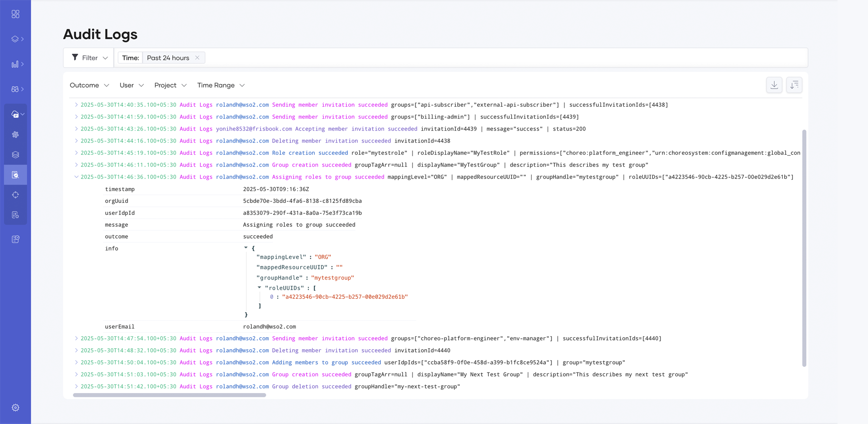Click userIdpId value a8353079-290f-431a-8a0a-75e3f73ca19b

[x=302, y=213]
